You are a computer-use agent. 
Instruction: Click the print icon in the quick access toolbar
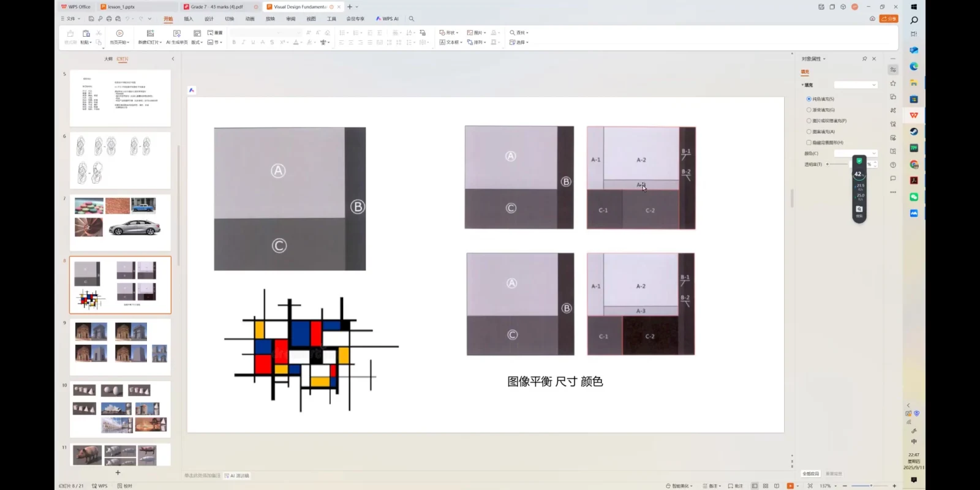click(x=109, y=19)
